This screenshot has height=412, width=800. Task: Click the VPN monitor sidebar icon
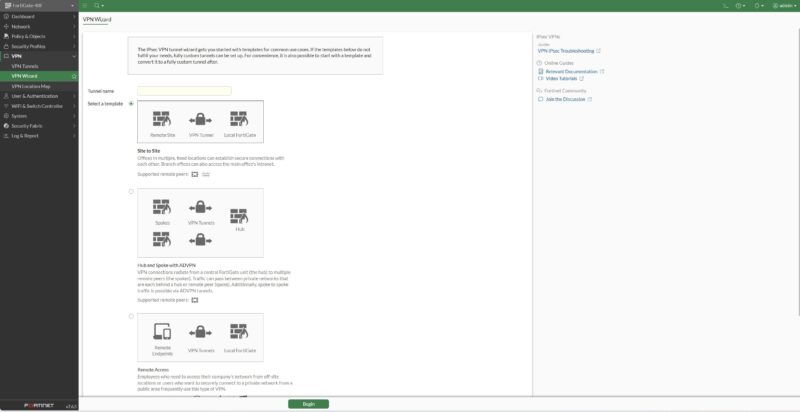(6, 56)
